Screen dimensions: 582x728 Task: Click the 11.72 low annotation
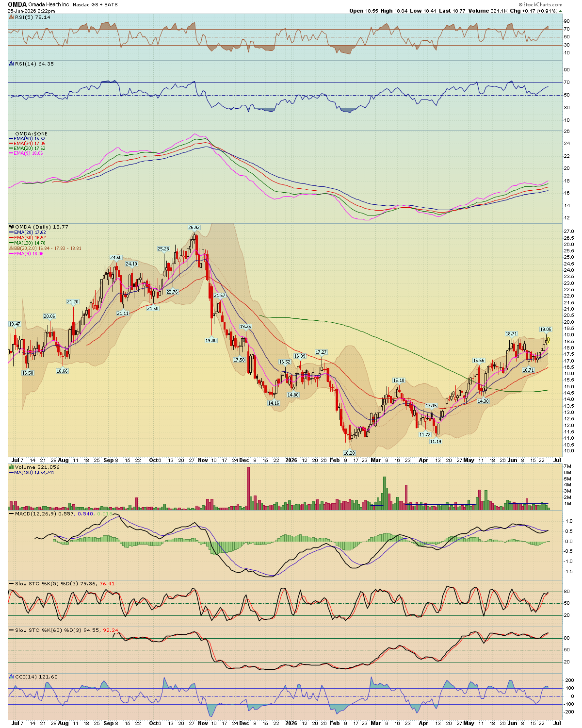[x=425, y=434]
